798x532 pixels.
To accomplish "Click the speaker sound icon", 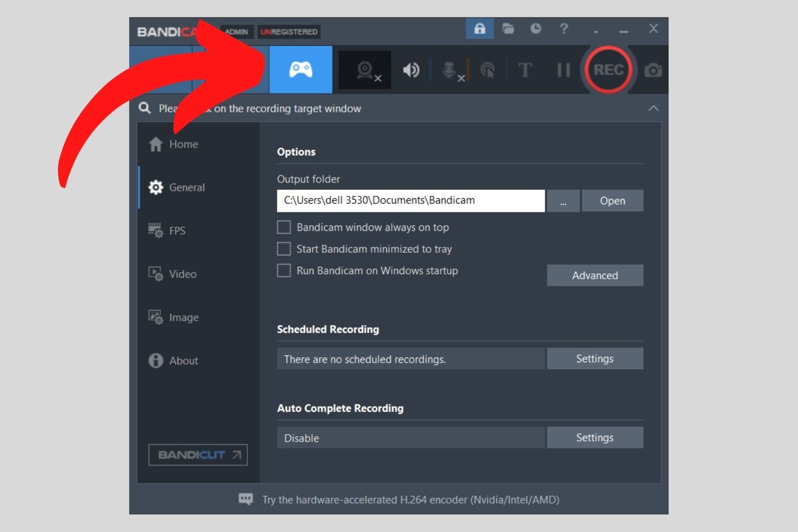I will pos(411,70).
